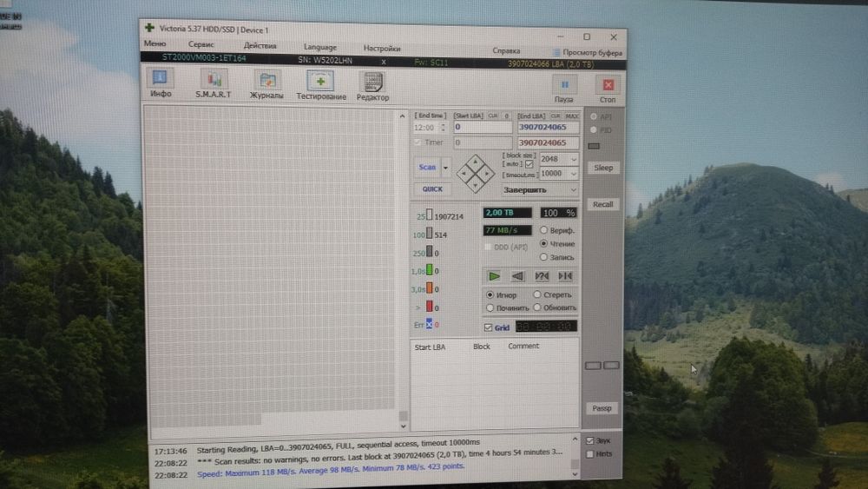Click in the Start LBA field
Viewport: 868px width, 489px height.
click(x=483, y=128)
